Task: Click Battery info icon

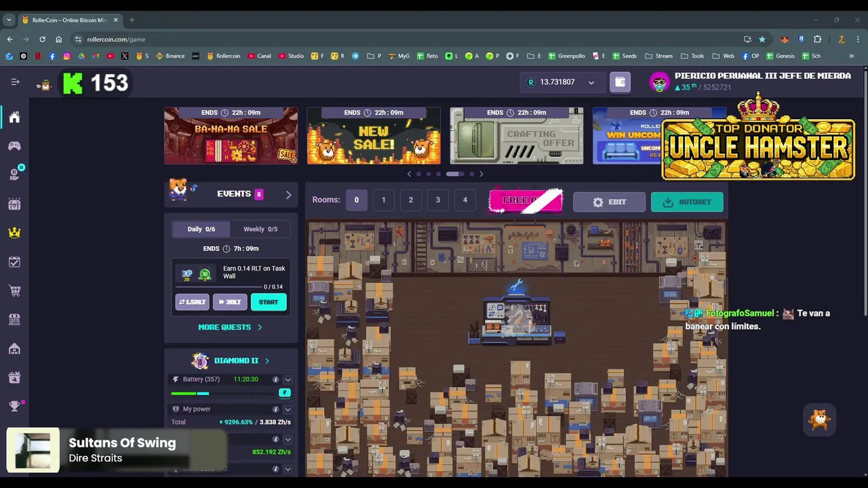Action: [x=275, y=380]
